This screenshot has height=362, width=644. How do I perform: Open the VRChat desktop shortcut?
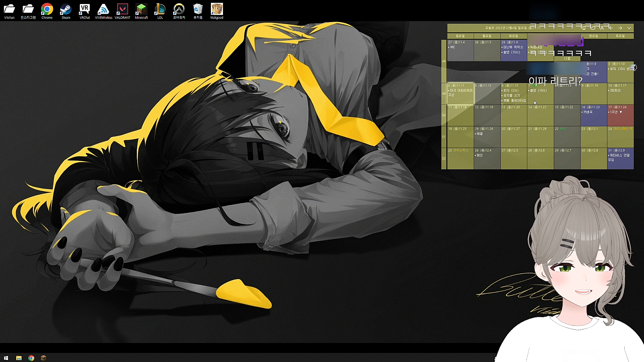[x=85, y=11]
